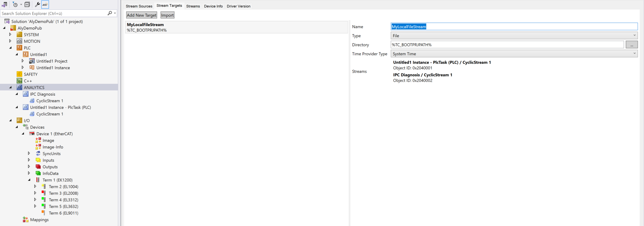This screenshot has width=644, height=226.
Task: Click the Pending Changes Filter clock icon
Action: coord(15,5)
